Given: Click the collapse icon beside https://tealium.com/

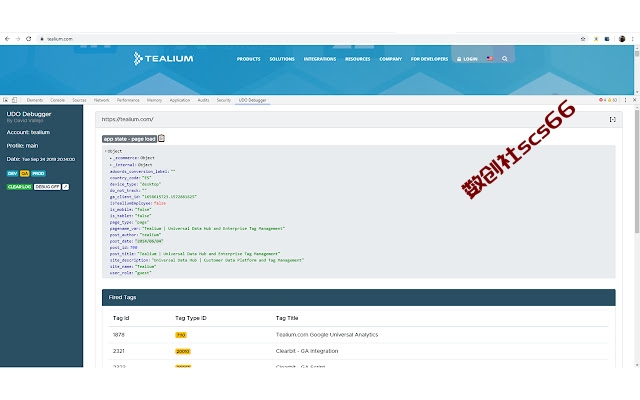Looking at the screenshot, I should coord(612,119).
